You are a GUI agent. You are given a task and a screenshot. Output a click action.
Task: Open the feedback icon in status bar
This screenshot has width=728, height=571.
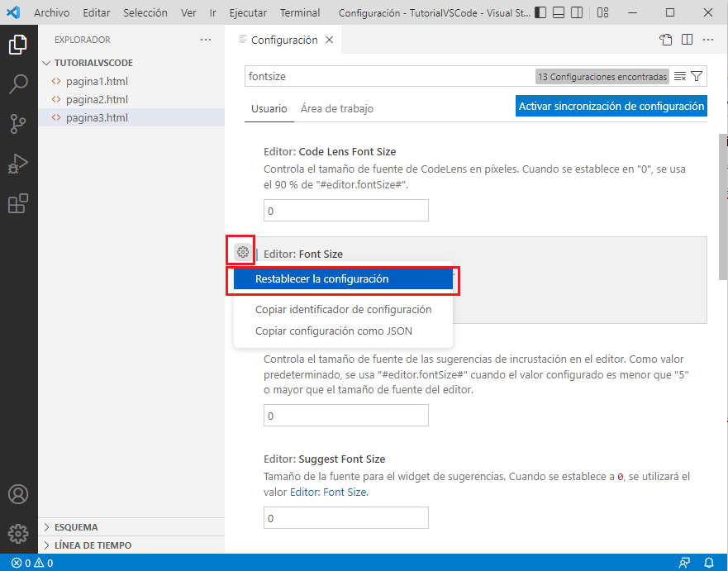(x=684, y=563)
